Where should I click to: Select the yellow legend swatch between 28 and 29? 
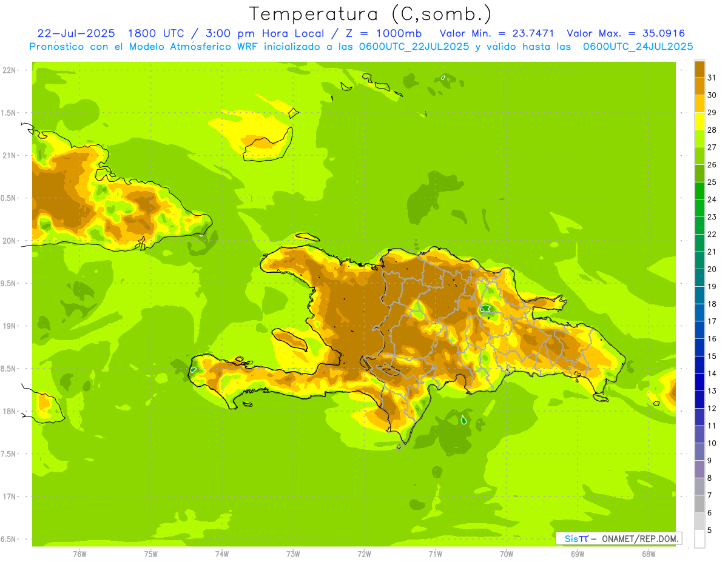[x=699, y=121]
